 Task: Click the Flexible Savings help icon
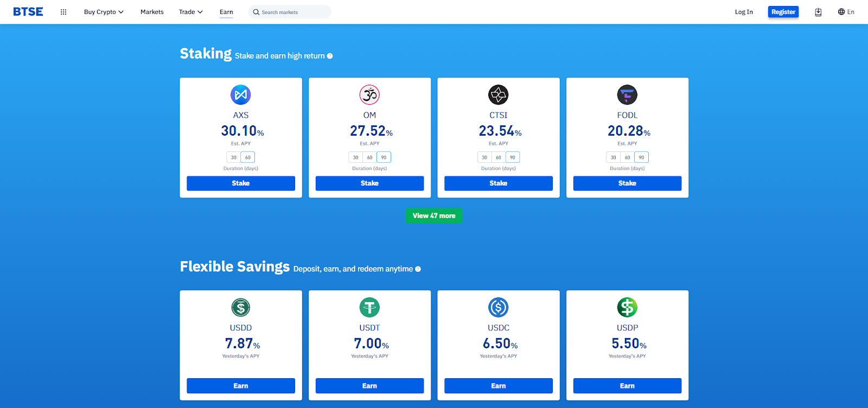(x=418, y=269)
